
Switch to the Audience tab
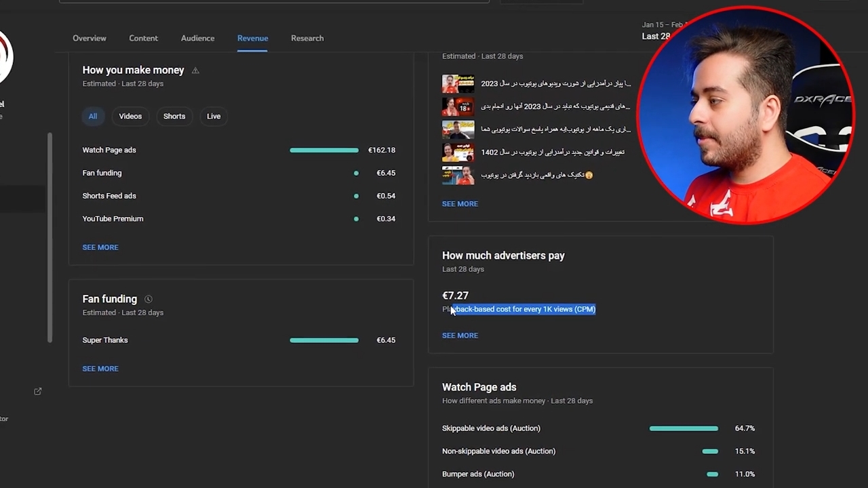click(x=197, y=38)
